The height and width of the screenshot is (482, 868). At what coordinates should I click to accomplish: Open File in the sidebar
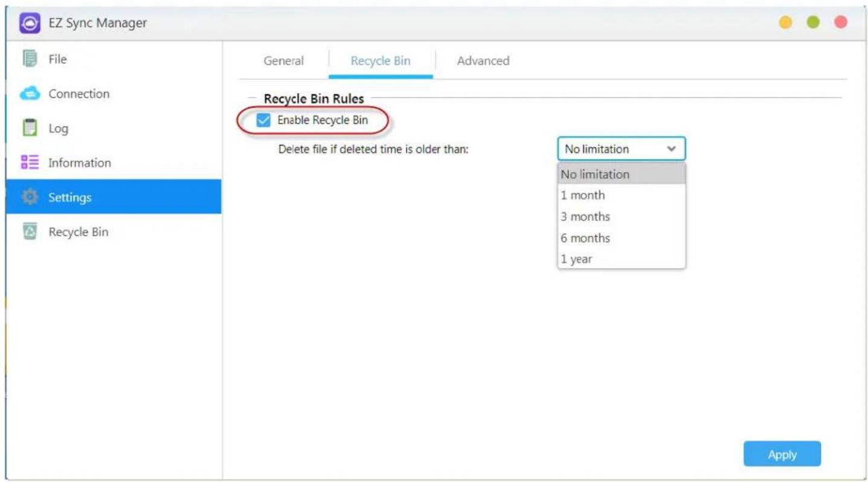(114, 59)
